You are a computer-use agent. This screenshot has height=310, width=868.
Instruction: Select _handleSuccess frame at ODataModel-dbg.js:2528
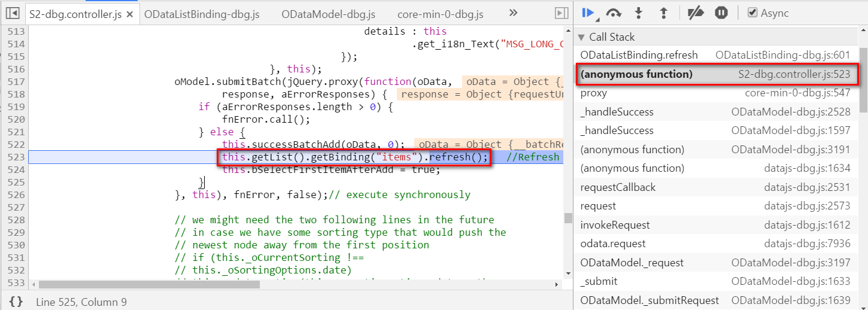pyautogui.click(x=715, y=112)
